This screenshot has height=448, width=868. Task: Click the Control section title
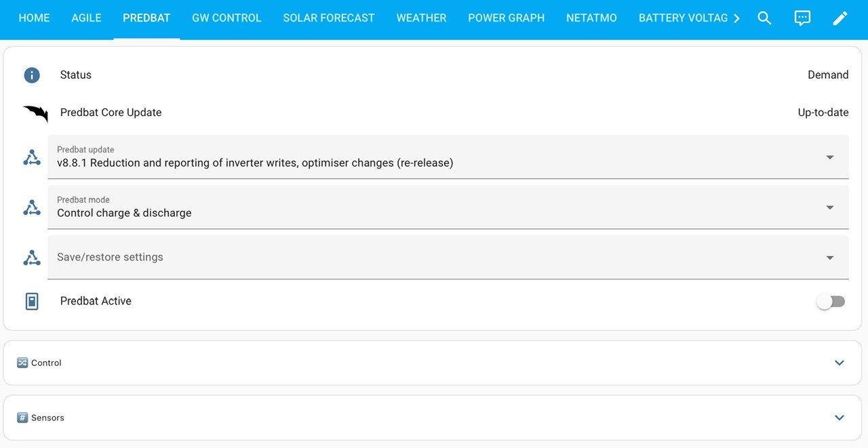coord(46,363)
